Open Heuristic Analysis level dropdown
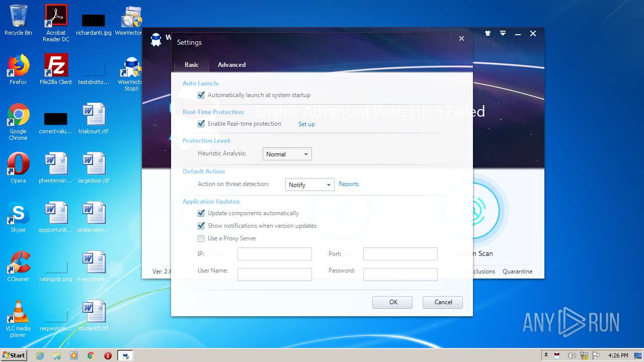This screenshot has width=644, height=362. 287,154
